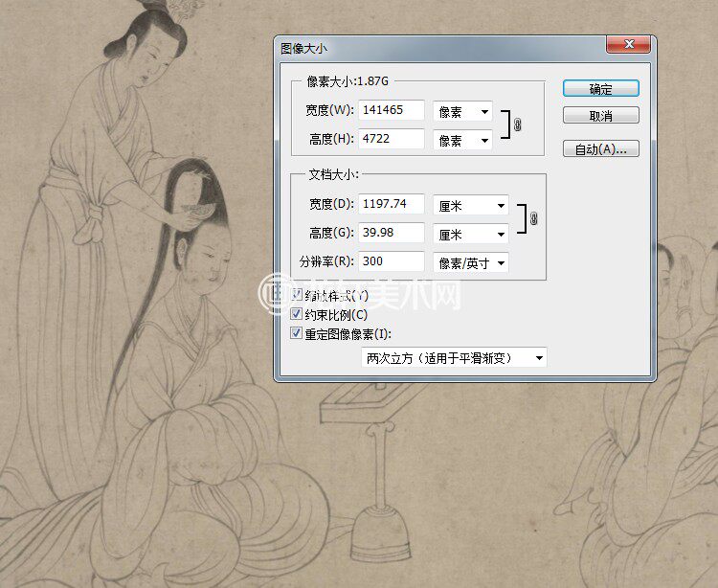Click document 宽度(D) field showing 1197.74
This screenshot has height=588, width=718.
(x=392, y=204)
